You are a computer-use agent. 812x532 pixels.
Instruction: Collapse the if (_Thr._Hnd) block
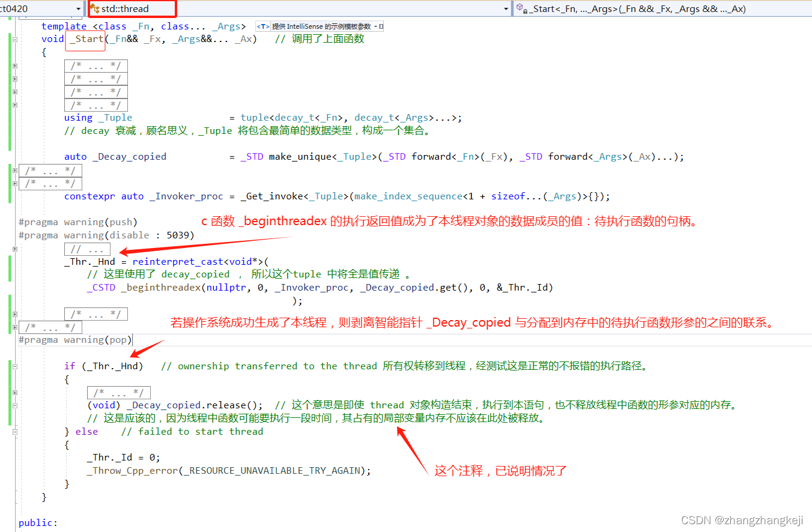point(15,366)
